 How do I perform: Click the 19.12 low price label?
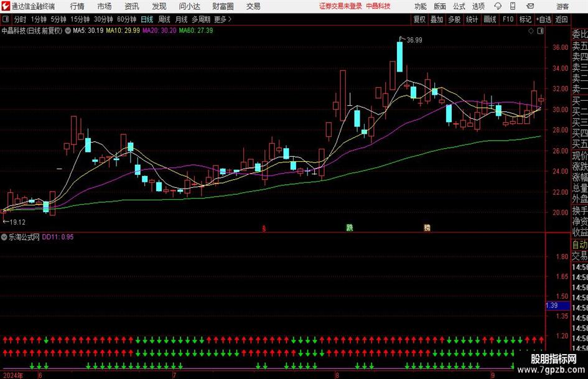17,222
